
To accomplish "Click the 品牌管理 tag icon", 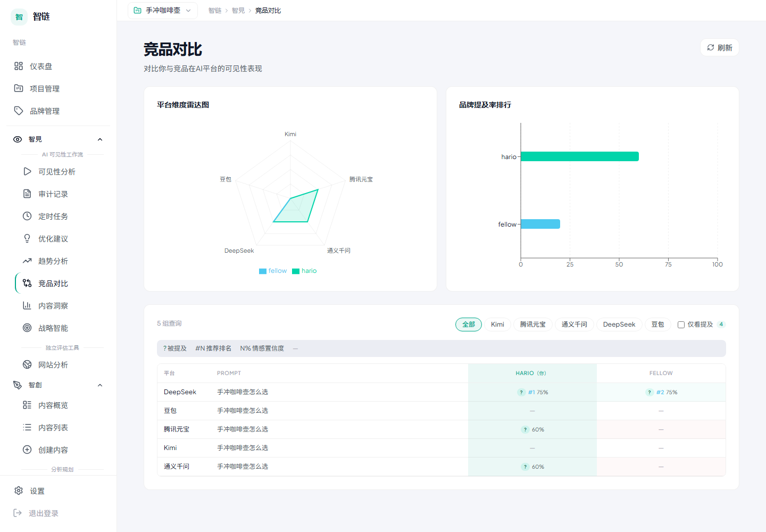I will 19,111.
